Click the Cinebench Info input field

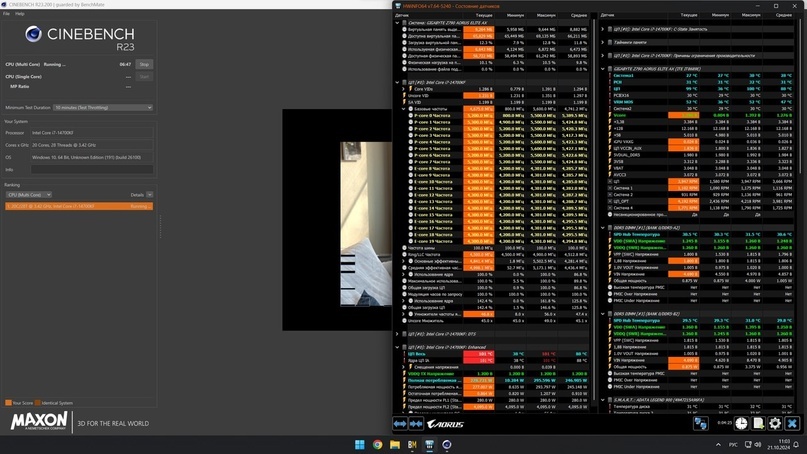click(x=92, y=169)
